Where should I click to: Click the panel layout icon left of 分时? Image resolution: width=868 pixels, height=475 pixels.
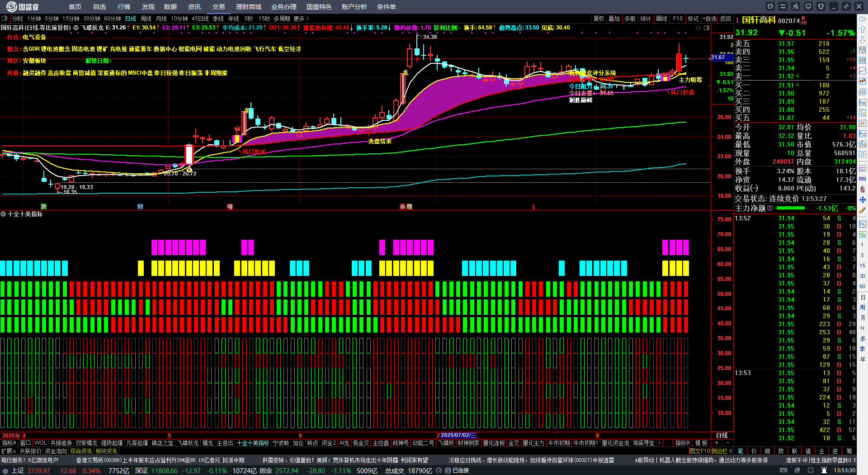click(5, 19)
